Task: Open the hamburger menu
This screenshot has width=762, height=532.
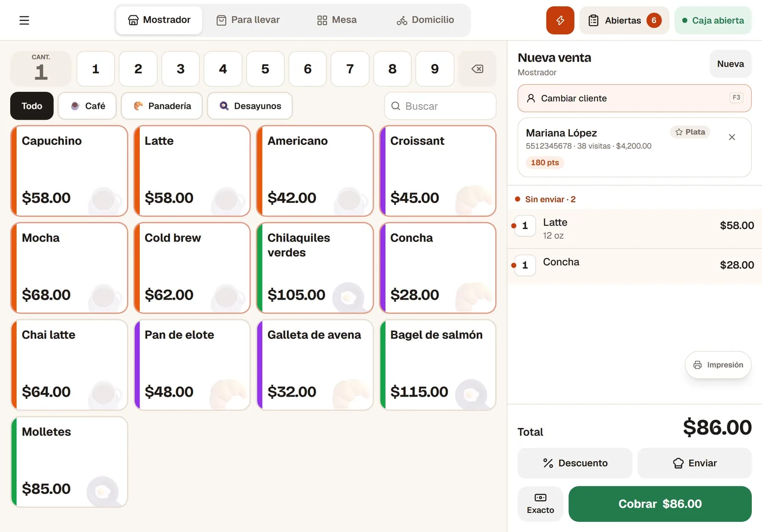Action: tap(24, 20)
